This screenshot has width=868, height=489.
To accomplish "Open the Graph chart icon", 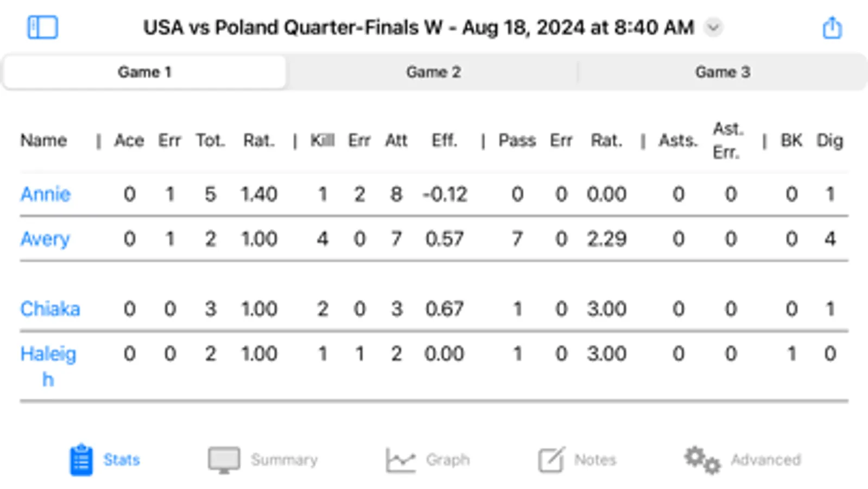I will coord(401,460).
